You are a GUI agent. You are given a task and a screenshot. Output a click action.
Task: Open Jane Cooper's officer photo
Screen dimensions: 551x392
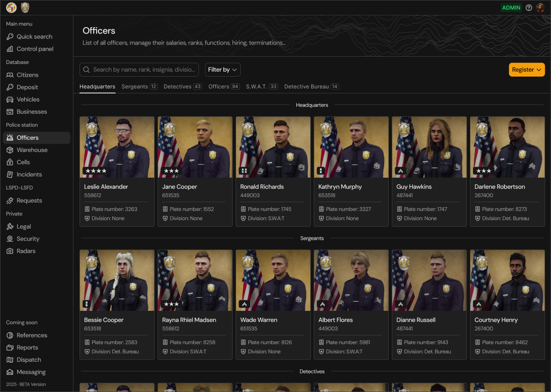[x=195, y=147]
